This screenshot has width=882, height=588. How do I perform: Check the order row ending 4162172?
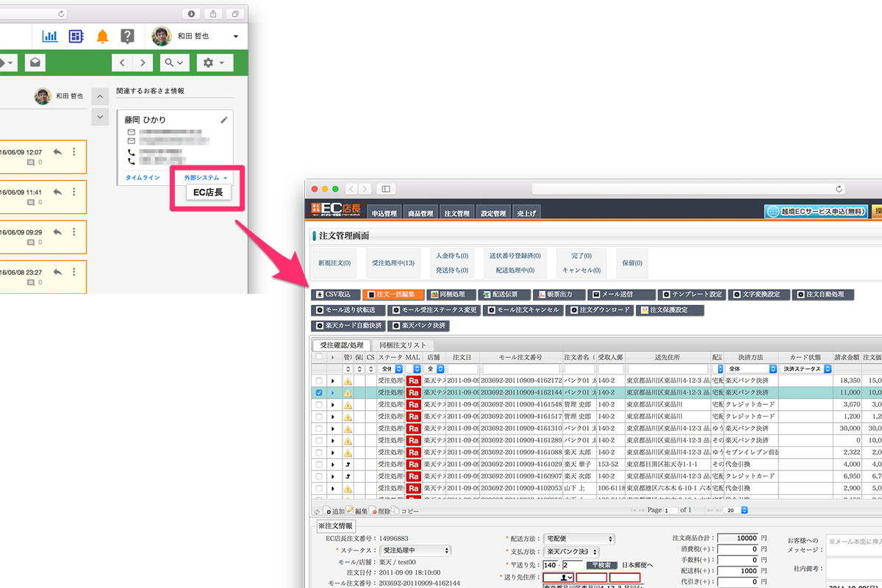tap(318, 381)
